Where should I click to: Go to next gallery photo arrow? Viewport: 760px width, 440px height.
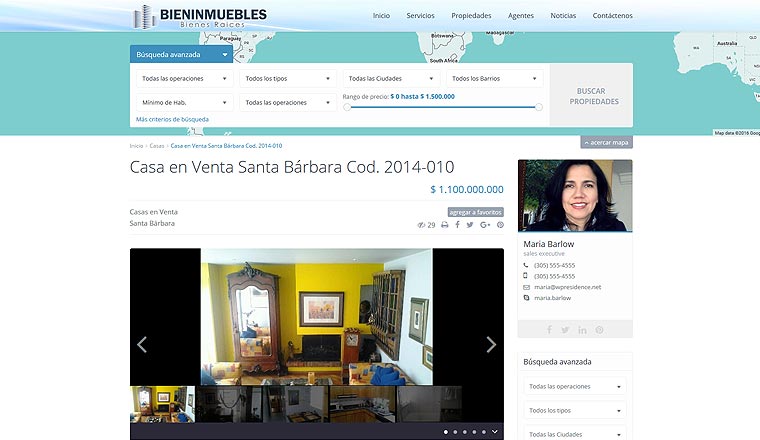(491, 345)
